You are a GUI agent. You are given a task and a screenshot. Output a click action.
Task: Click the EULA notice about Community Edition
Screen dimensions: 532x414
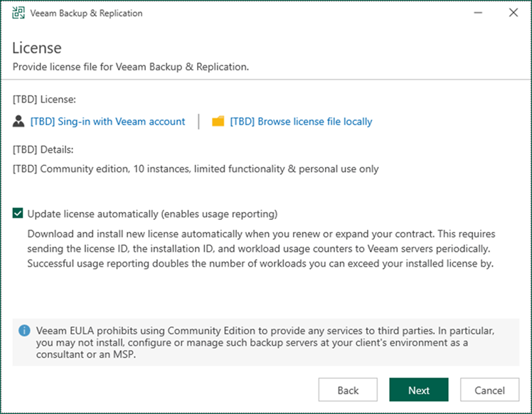266,342
